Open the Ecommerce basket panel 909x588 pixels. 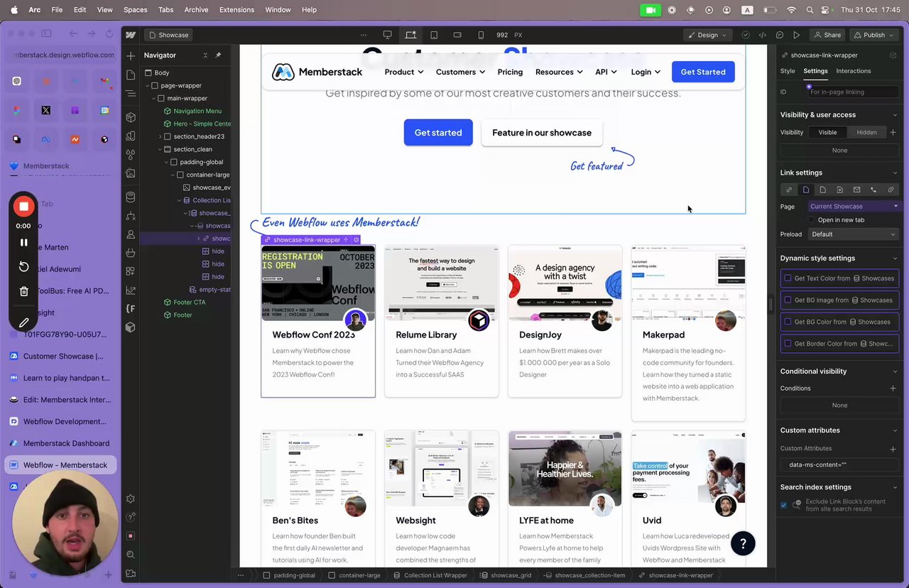click(x=130, y=253)
